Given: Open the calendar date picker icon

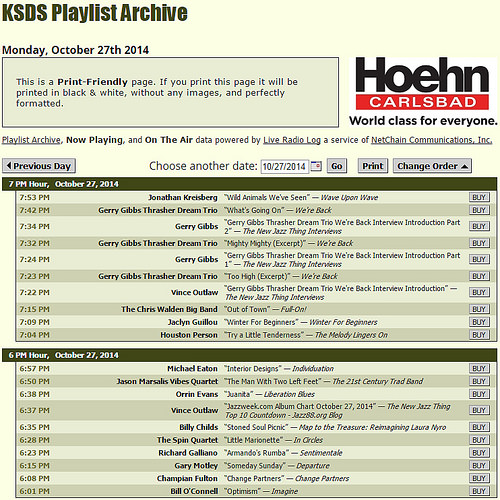Looking at the screenshot, I should (x=316, y=166).
